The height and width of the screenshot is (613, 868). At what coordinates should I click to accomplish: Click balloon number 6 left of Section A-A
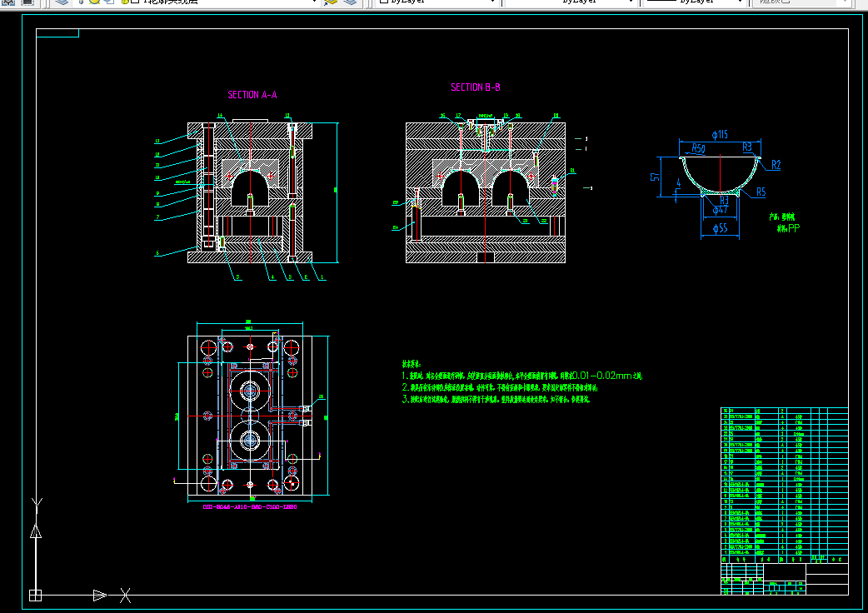[157, 253]
